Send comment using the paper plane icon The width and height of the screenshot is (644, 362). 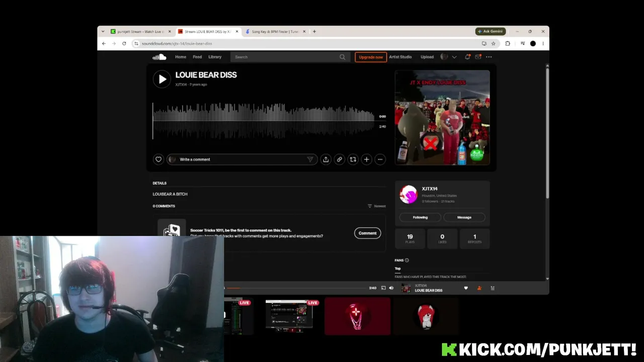tap(310, 159)
